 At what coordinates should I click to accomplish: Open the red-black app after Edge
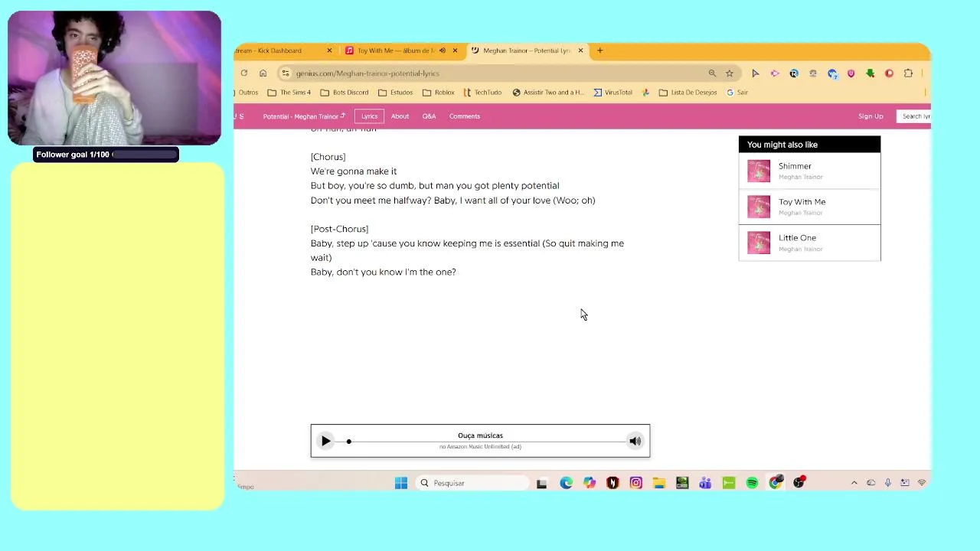coord(612,483)
